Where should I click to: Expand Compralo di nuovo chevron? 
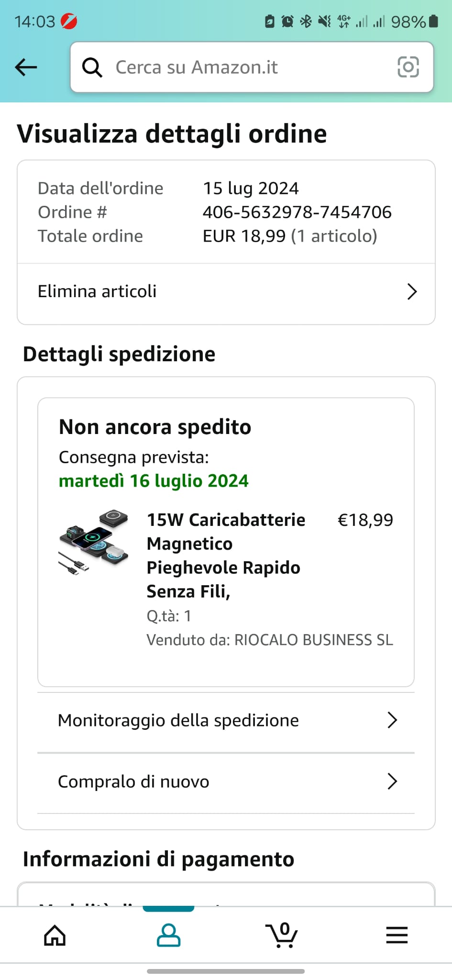pos(392,781)
